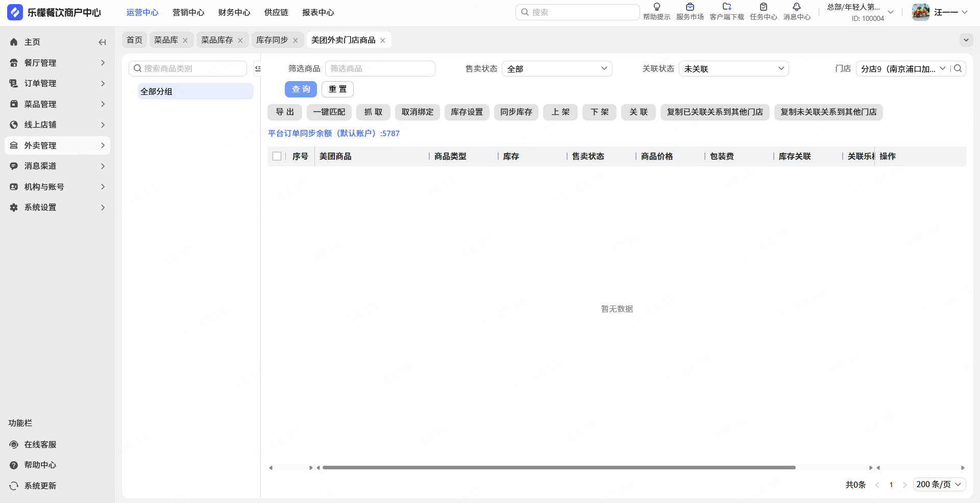
Task: Open the 200 条/页 page size dropdown
Action: [x=939, y=484]
